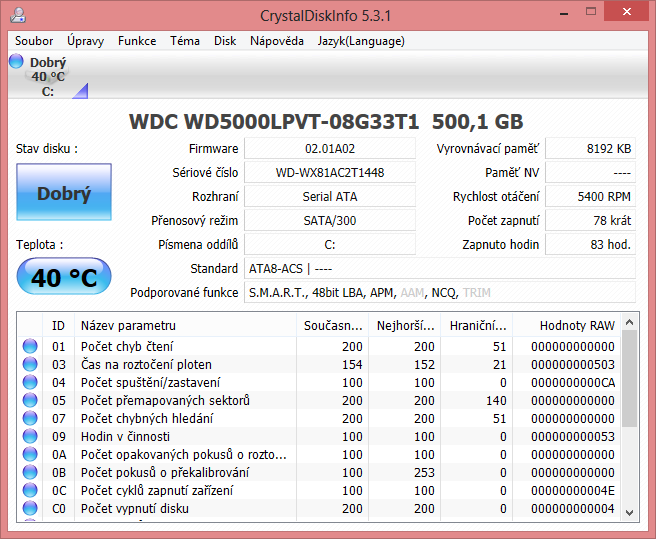Click status icon for Počet přemapovaných sektorů
This screenshot has height=539, width=656.
[x=30, y=401]
